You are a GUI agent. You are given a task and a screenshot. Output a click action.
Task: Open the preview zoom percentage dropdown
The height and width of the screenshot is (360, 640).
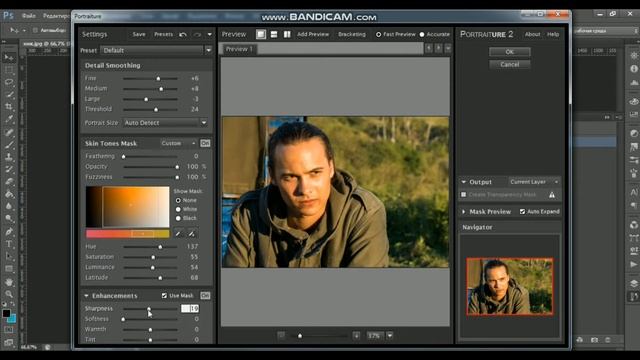(x=390, y=336)
